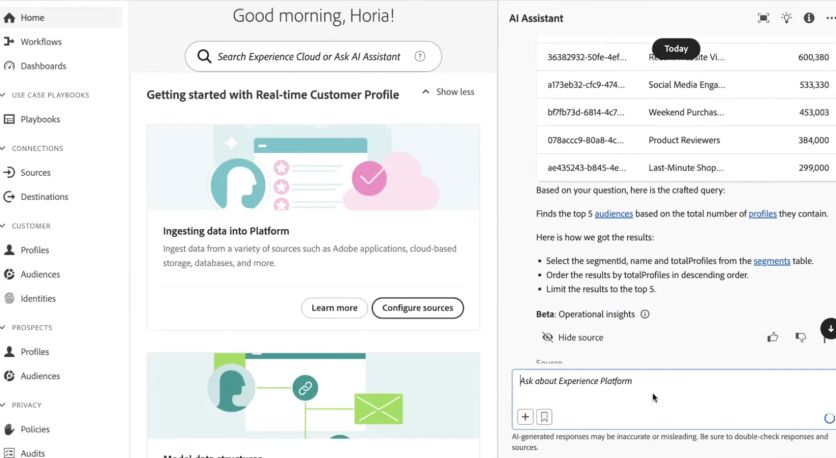Click Customer Profiles person icon
This screenshot has height=458, width=836.
coord(9,250)
